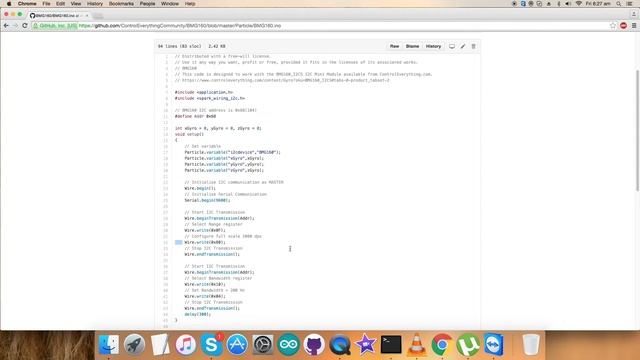
Task: Bookmark this page with the star icon
Action: pos(613,25)
